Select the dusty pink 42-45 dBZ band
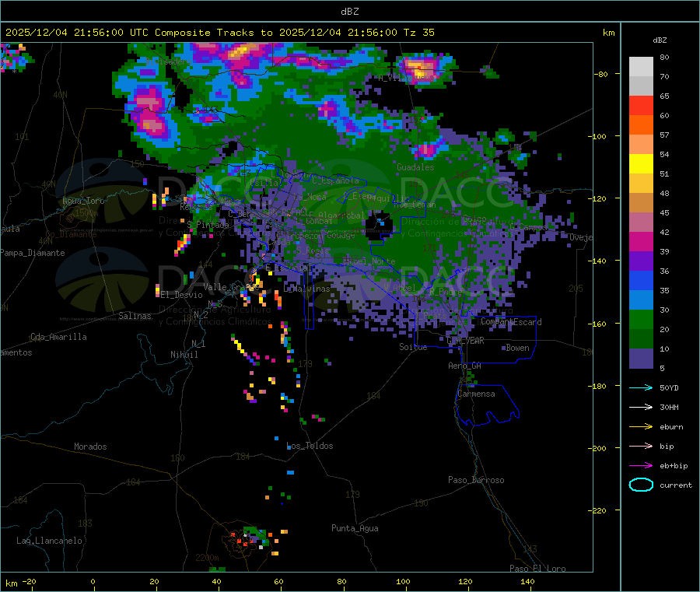 click(641, 222)
